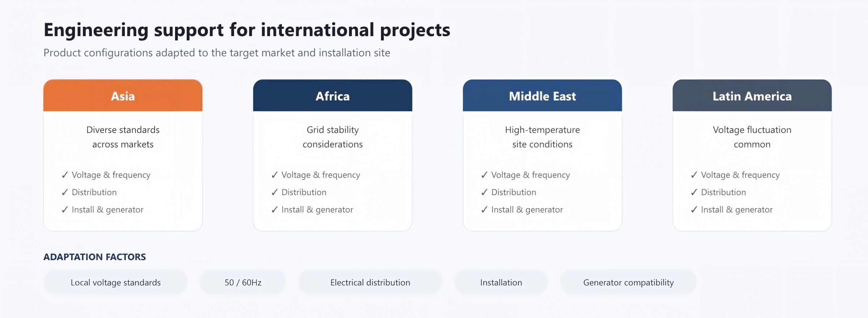Click checkmark beside Asia Voltage & frequency
868x318 pixels.
[65, 175]
